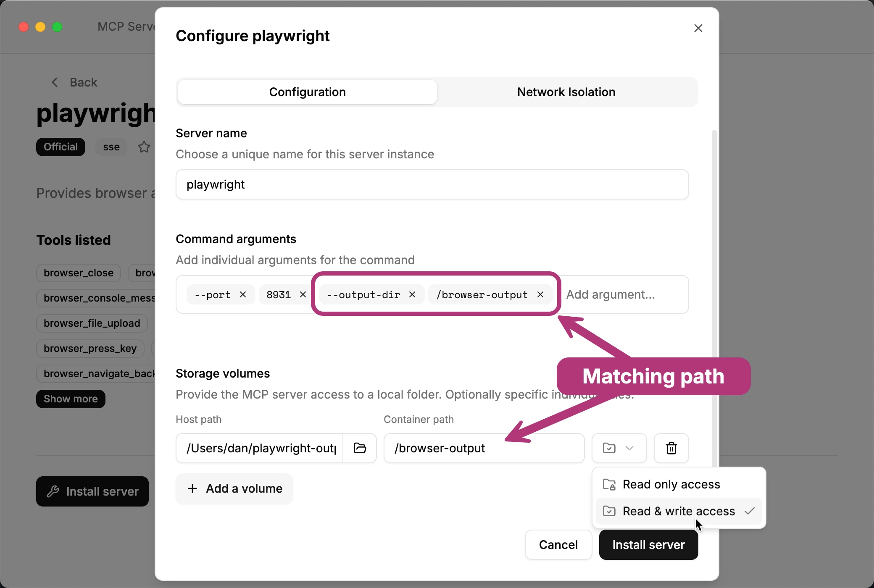
Task: Delete the storage volume via trash icon
Action: 671,448
